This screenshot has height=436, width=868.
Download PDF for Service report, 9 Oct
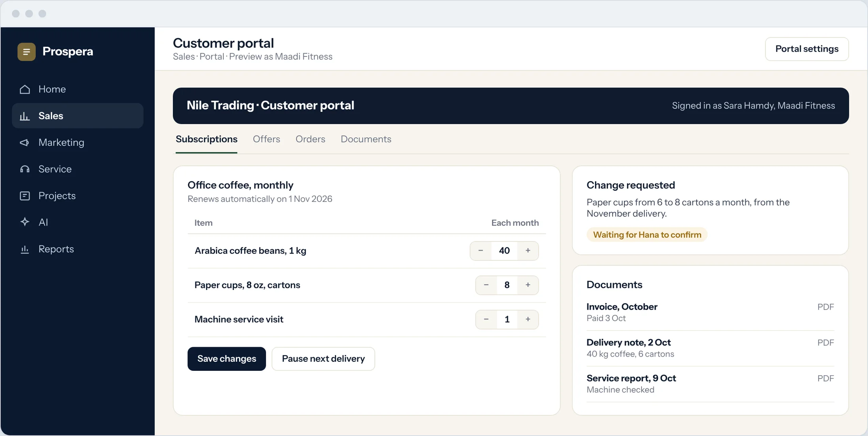[x=825, y=378]
